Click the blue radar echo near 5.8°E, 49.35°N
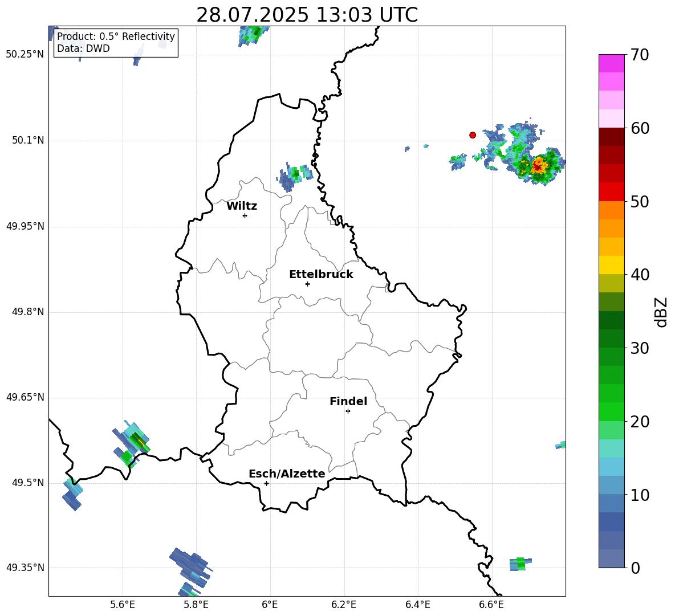This screenshot has height=616, width=675. [190, 568]
